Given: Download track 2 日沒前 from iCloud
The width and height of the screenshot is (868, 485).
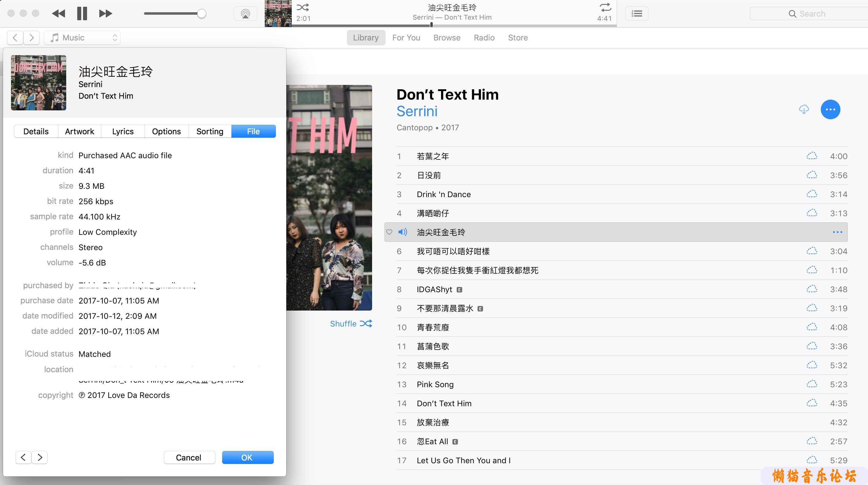Looking at the screenshot, I should pos(812,175).
